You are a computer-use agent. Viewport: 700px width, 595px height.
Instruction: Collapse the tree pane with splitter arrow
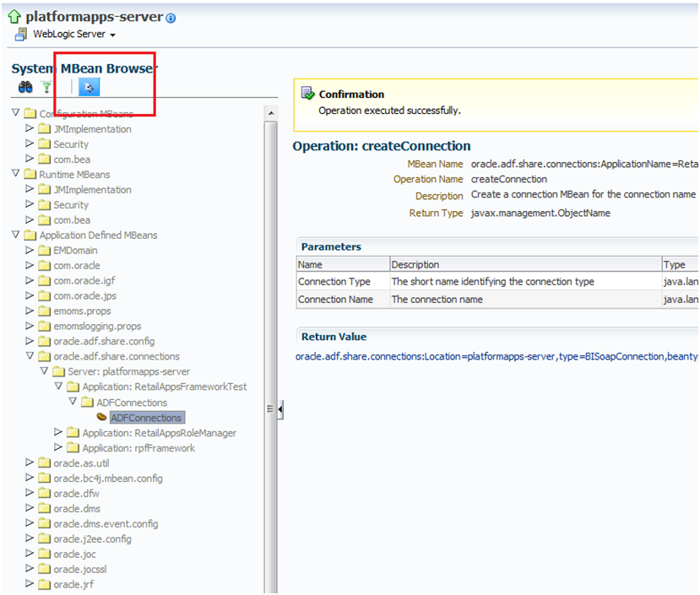tap(280, 408)
